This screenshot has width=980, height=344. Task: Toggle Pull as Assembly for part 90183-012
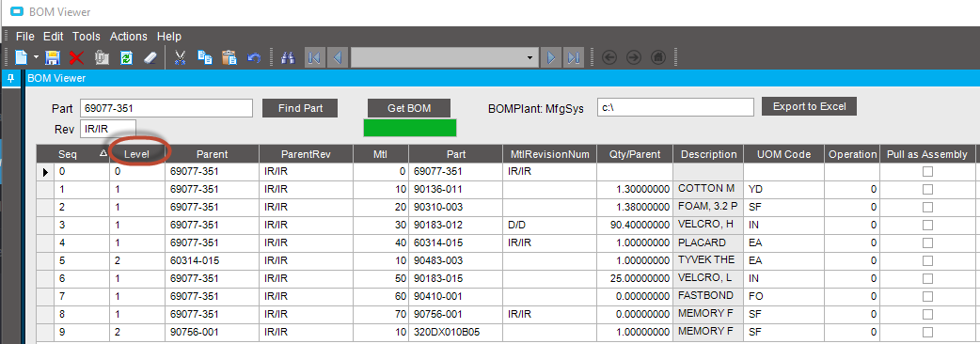tap(927, 225)
